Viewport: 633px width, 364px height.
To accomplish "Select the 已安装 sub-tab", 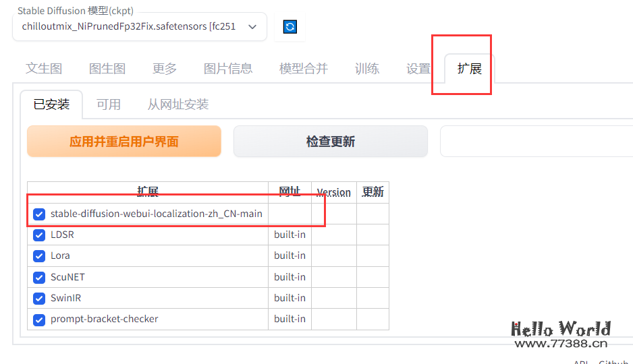I will pos(51,104).
